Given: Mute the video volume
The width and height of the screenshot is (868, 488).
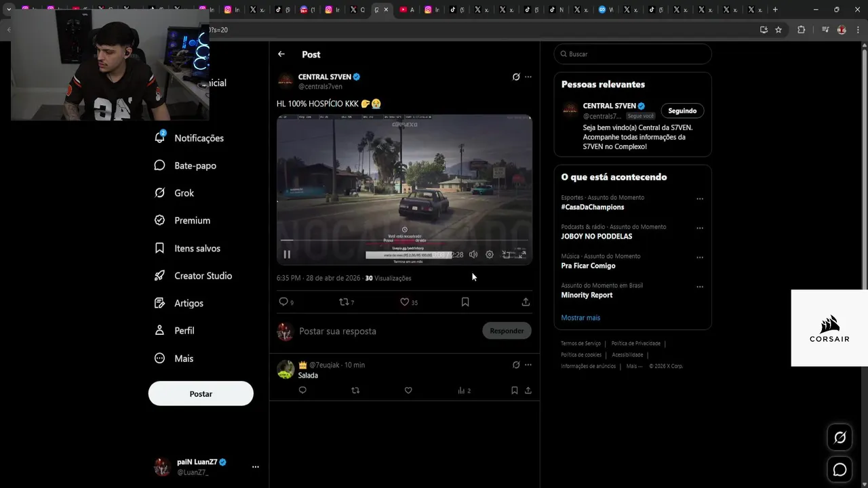Looking at the screenshot, I should (473, 255).
